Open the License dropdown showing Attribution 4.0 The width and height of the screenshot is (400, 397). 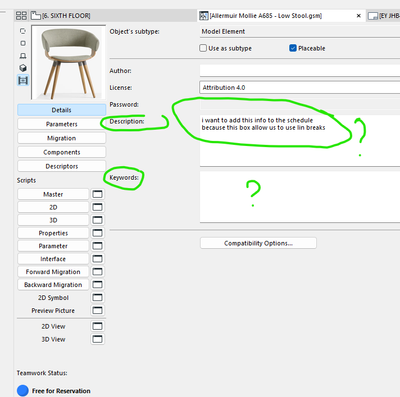coord(300,88)
